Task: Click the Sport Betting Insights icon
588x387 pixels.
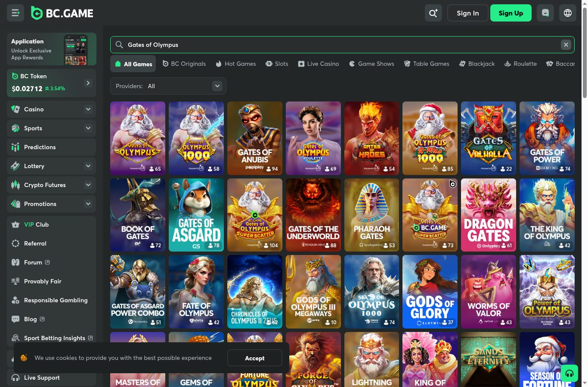Action: [x=15, y=338]
